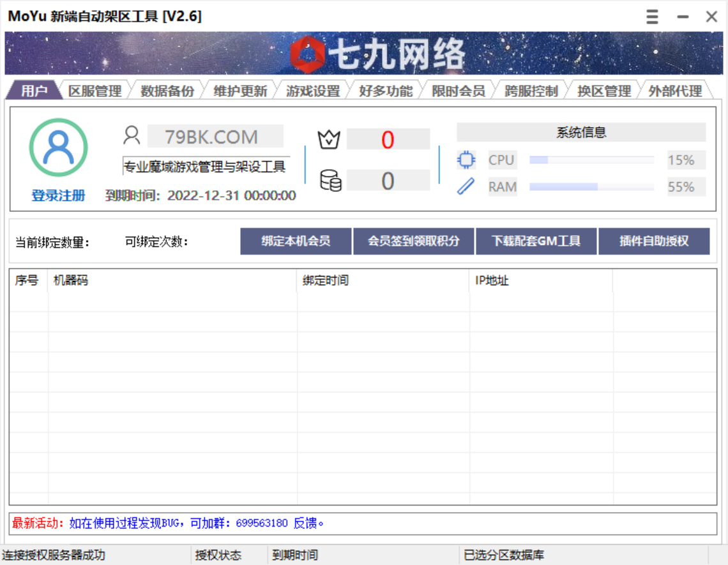The width and height of the screenshot is (728, 565).
Task: Click the round user avatar icon
Action: pos(58,148)
